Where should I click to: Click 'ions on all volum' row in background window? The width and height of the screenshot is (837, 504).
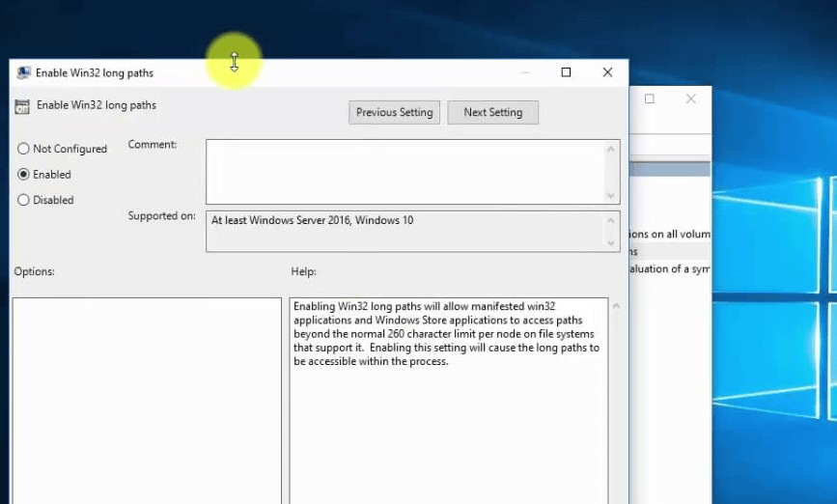pyautogui.click(x=670, y=234)
